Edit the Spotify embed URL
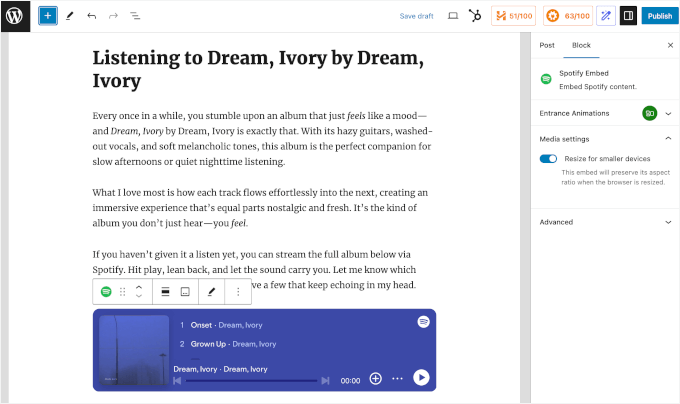680x404 pixels. tap(211, 292)
